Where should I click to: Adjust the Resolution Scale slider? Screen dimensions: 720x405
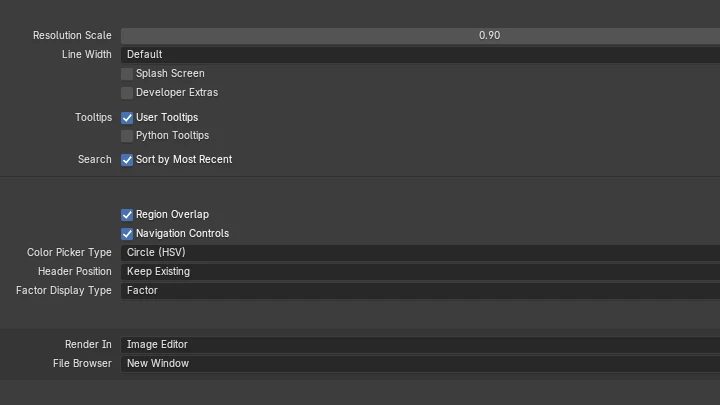click(420, 35)
